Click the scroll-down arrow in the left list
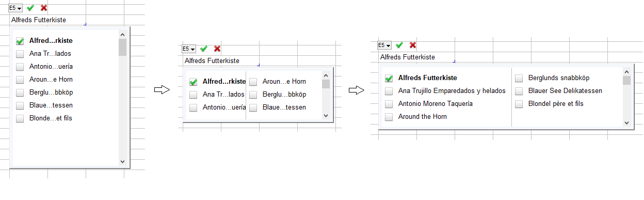 tap(122, 161)
